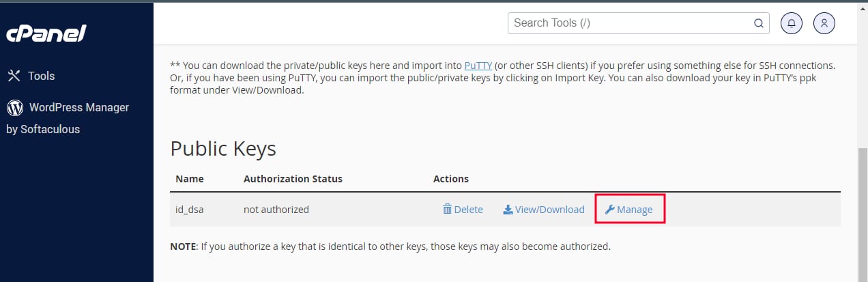Open WordPress Manager by Softaculous
868x282 pixels.
(x=68, y=118)
